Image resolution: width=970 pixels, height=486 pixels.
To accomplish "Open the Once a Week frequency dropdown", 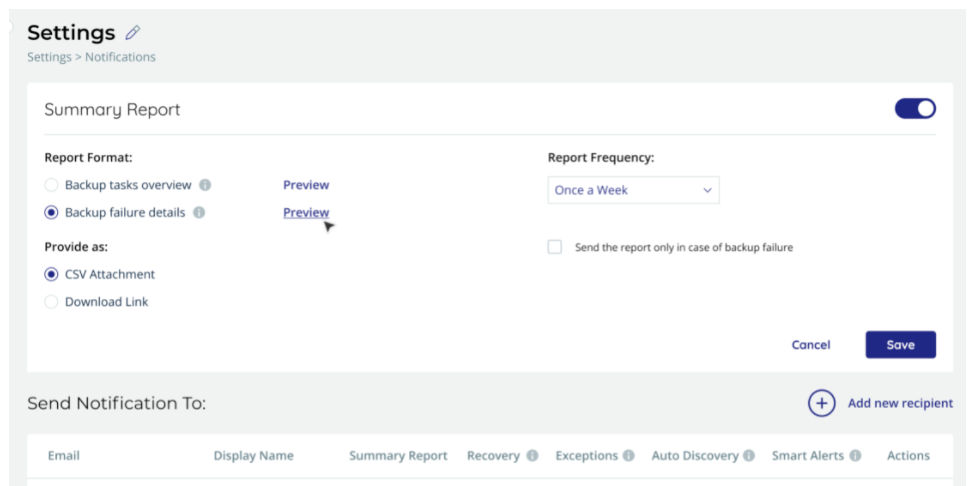I will 633,190.
